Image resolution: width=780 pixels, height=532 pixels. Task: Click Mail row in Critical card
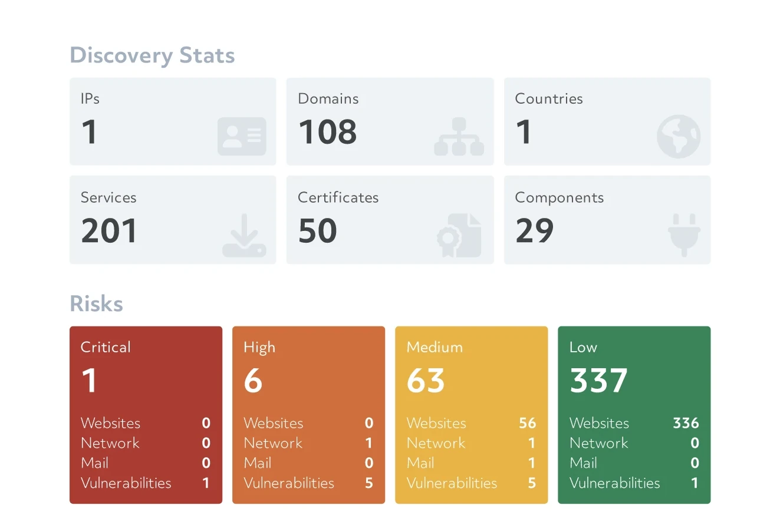[x=146, y=463]
